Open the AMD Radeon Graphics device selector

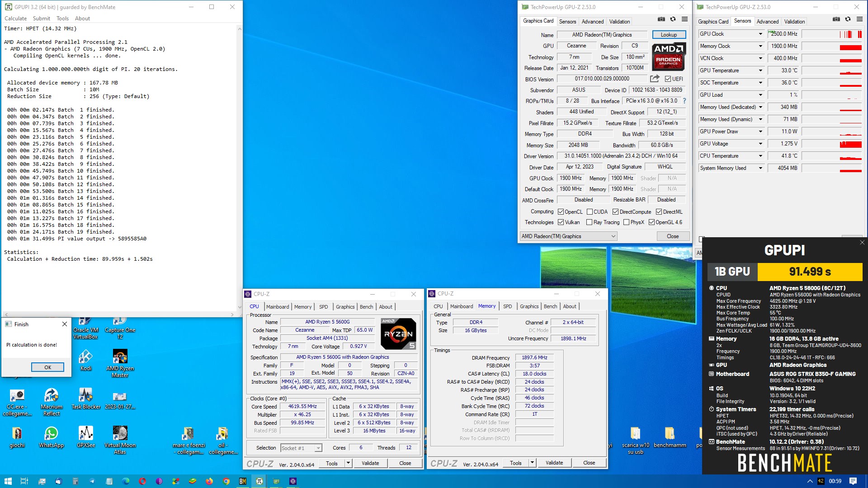tap(568, 236)
